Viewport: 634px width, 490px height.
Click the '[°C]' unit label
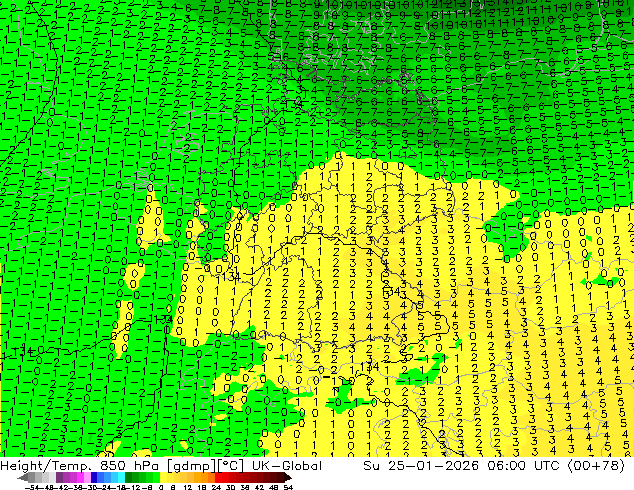230,466
